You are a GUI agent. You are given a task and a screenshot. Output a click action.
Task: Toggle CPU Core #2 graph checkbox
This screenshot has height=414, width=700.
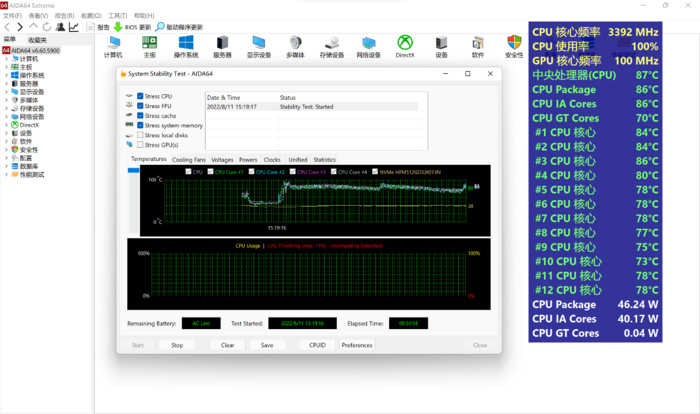point(251,171)
